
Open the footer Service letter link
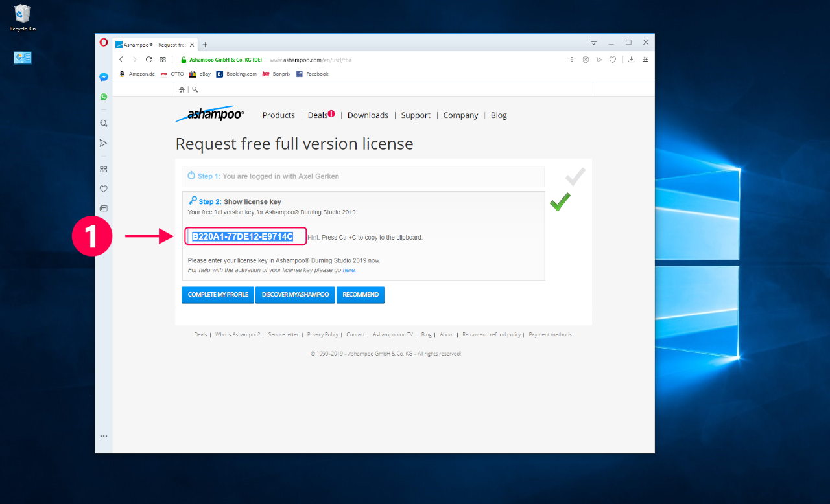pos(283,334)
